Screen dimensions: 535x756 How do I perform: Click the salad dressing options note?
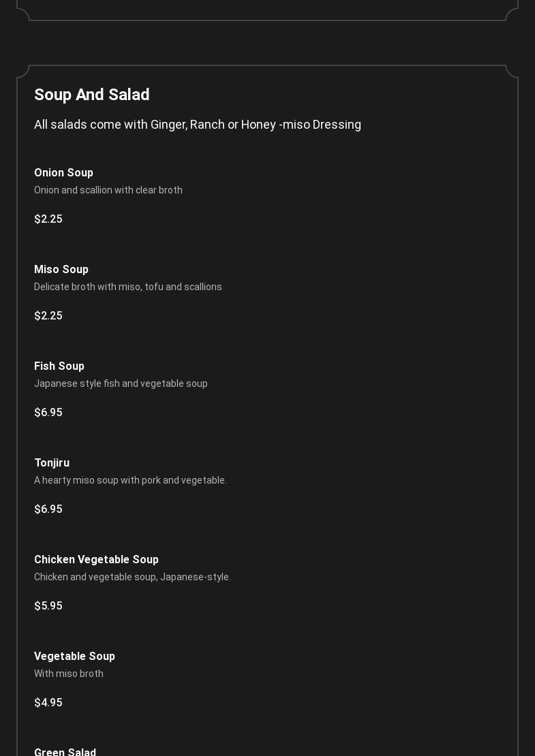[198, 125]
